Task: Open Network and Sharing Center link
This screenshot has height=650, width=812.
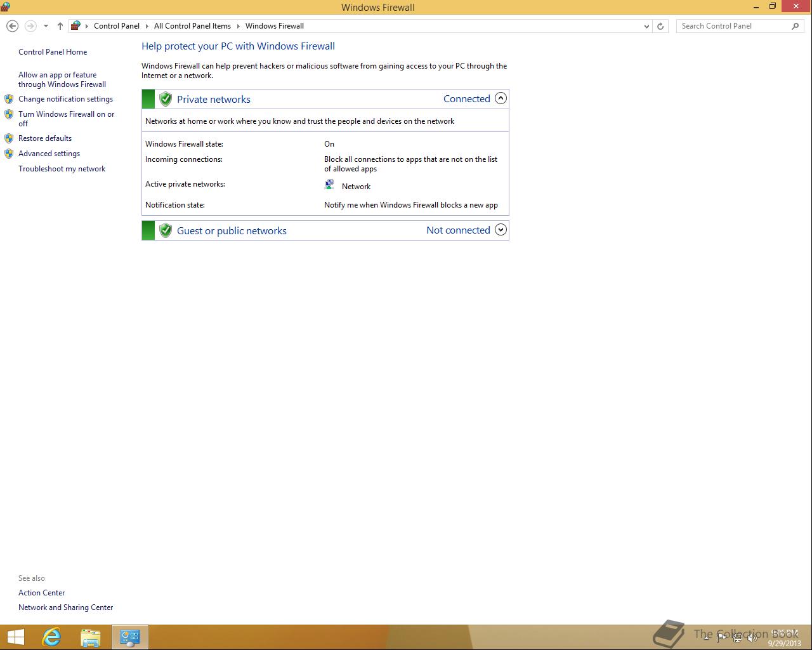Action: 65,607
